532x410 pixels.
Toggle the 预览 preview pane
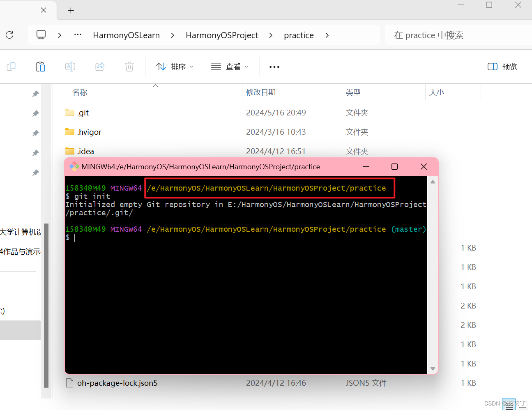click(x=502, y=67)
